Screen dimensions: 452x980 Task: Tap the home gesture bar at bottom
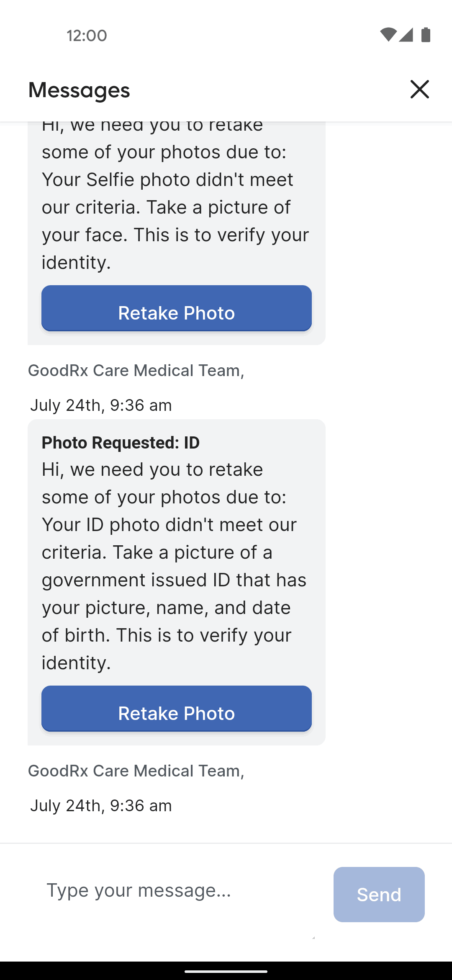point(226,971)
